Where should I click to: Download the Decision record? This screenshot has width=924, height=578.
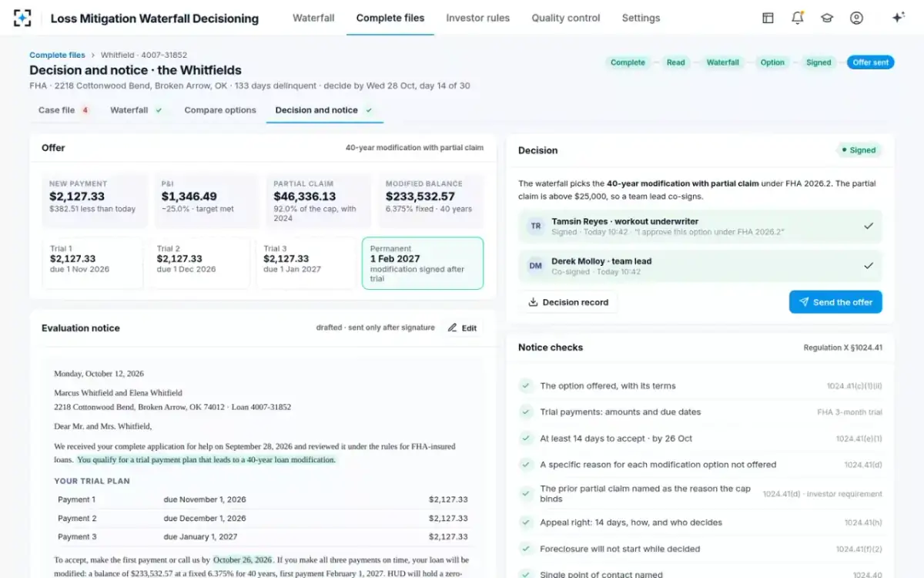(x=568, y=302)
